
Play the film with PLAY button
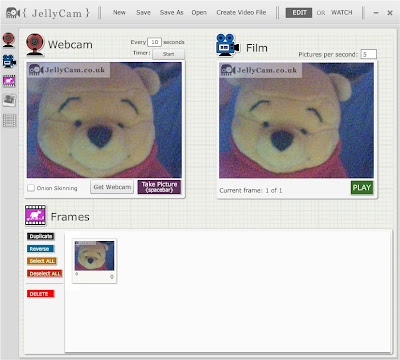362,188
